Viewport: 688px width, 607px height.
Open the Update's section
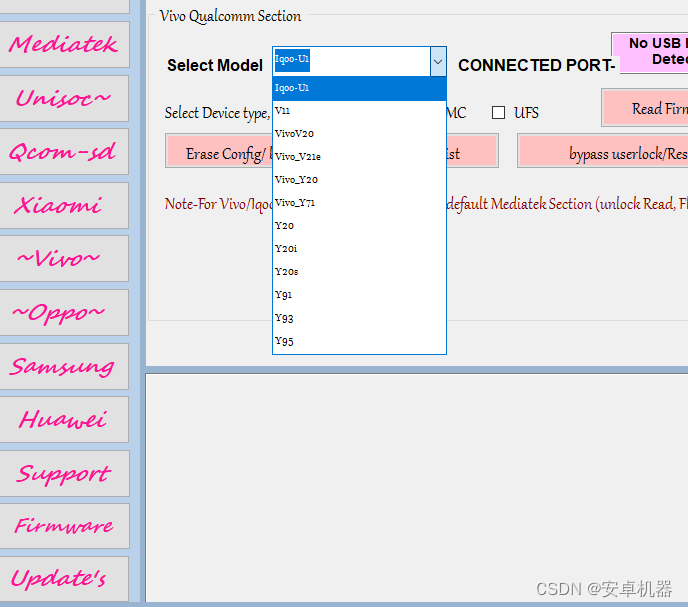click(x=64, y=579)
